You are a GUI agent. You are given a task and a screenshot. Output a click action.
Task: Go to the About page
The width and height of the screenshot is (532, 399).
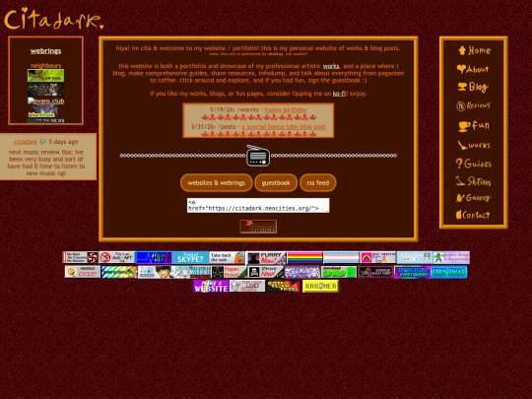473,69
